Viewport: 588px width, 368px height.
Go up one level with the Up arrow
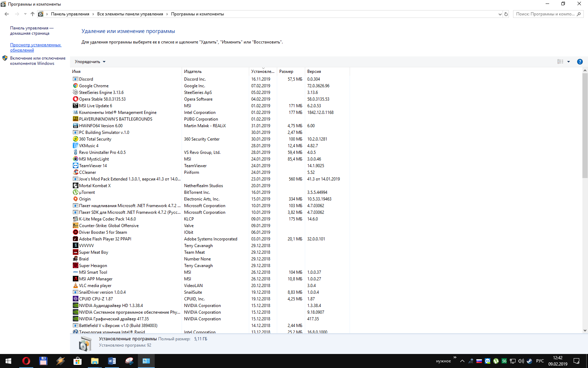coord(33,14)
